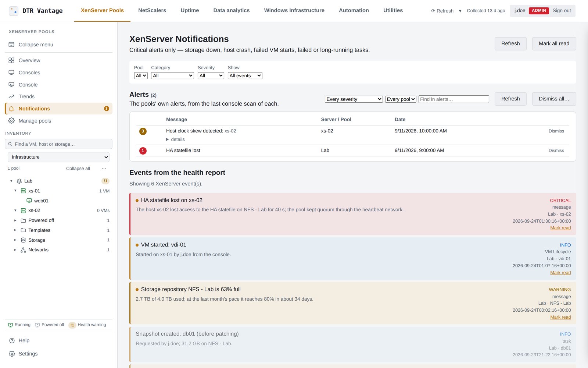Collapse the xs-02 host node
Viewport: 588px width, 368px height.
tap(15, 210)
